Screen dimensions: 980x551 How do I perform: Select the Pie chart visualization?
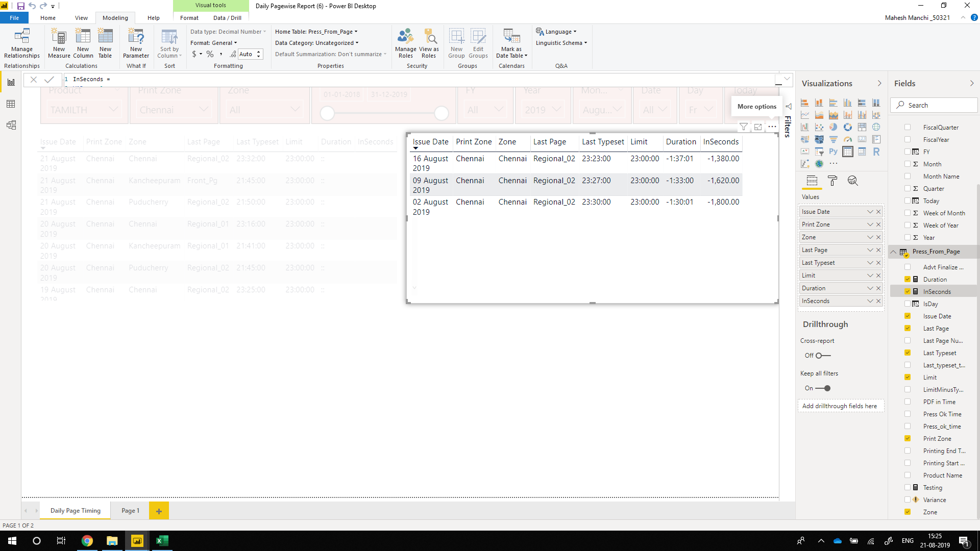tap(834, 127)
